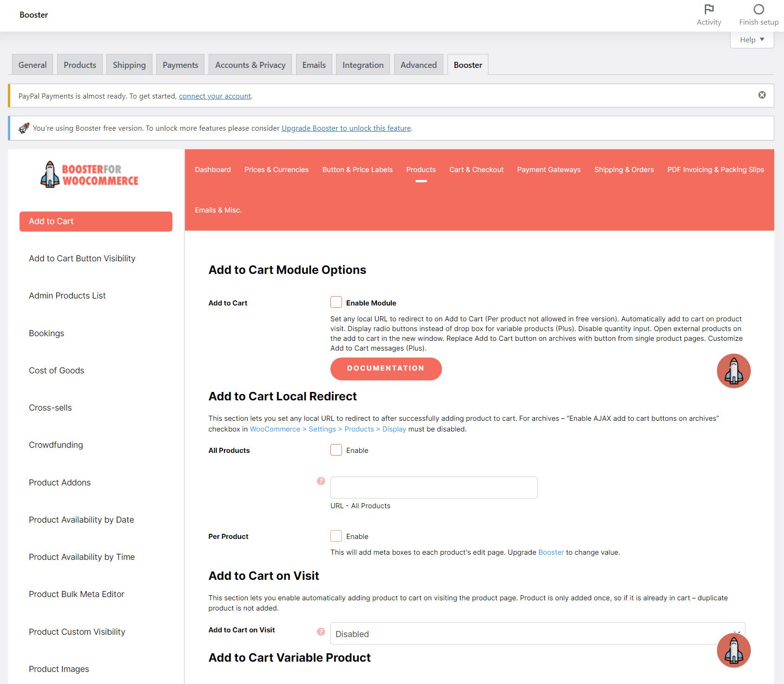
Task: Click the rocket icon in upgrade notice
Action: coord(24,128)
